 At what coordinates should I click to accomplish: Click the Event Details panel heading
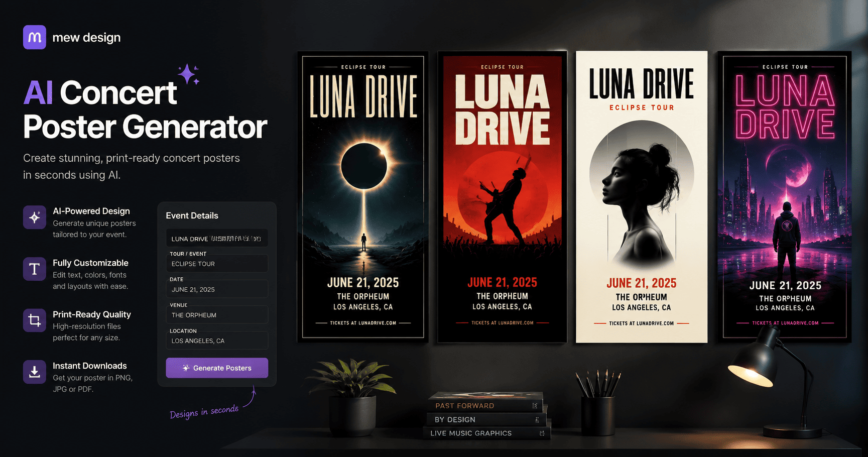tap(192, 215)
